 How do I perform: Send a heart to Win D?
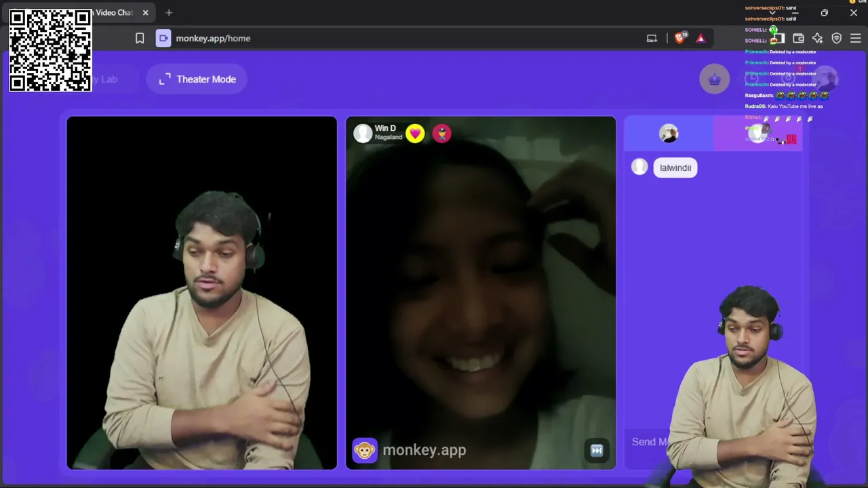click(415, 134)
